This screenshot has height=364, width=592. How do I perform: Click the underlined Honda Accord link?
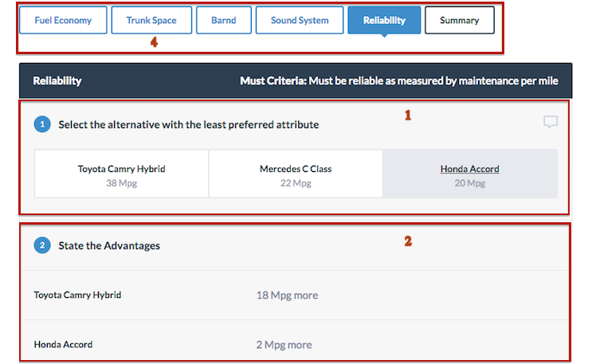(x=469, y=169)
